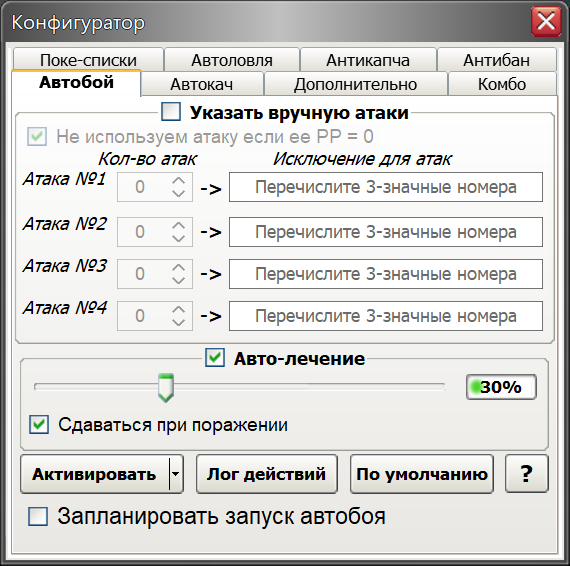Viewport: 570px width, 566px height.
Task: Increase Атака №2 count with up arrow
Action: pos(178,226)
